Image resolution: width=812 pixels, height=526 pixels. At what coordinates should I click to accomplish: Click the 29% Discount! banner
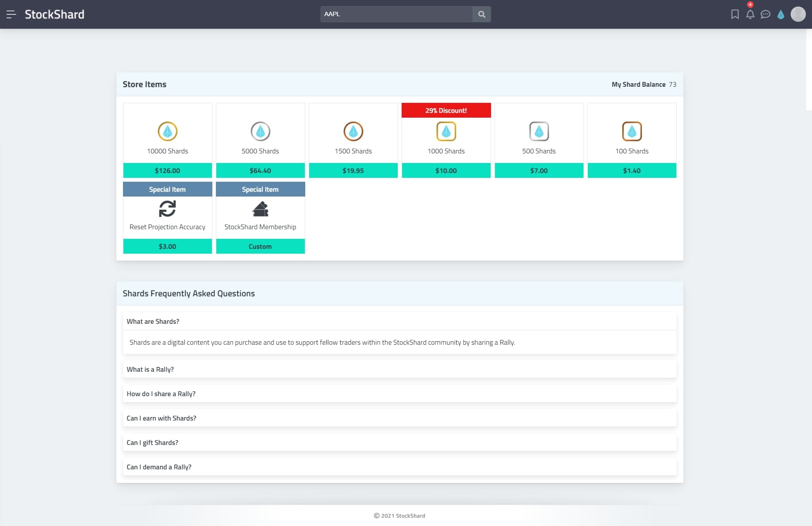click(446, 110)
